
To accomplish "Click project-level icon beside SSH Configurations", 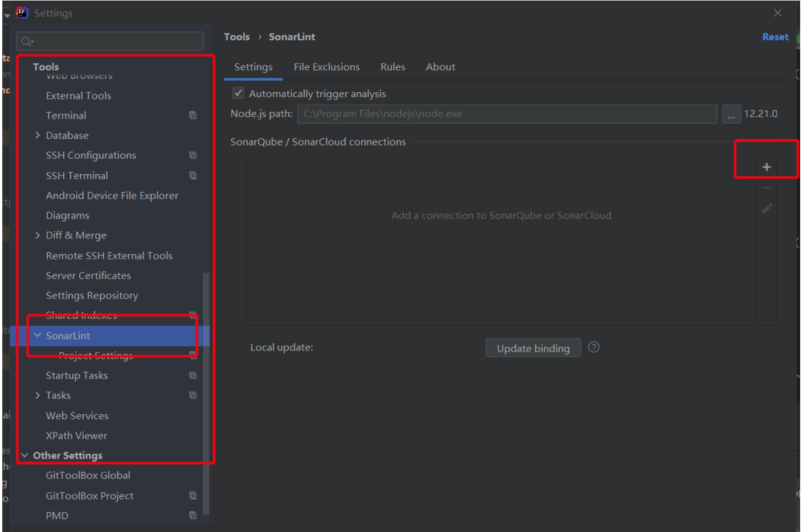I will pos(193,155).
